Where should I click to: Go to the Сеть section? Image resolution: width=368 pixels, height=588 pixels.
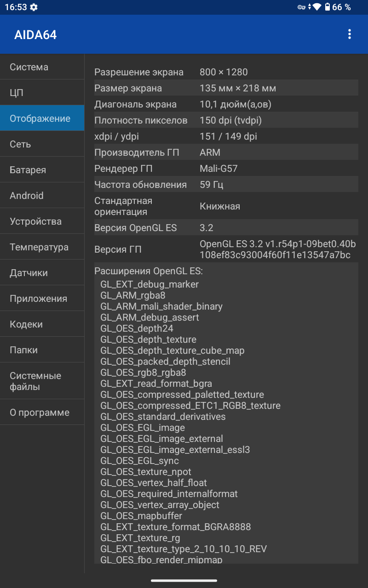pyautogui.click(x=42, y=144)
